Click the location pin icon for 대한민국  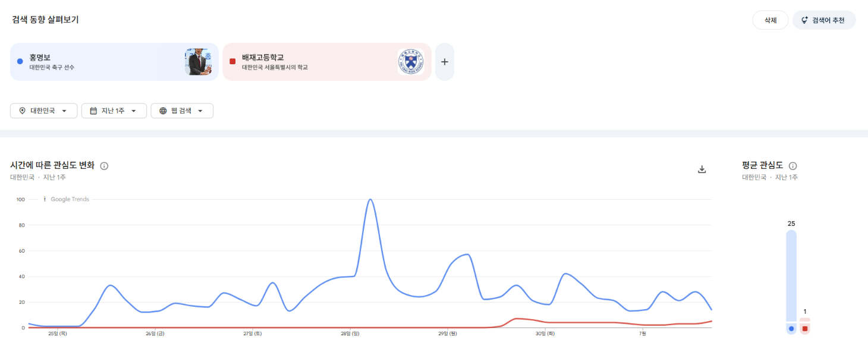tap(23, 111)
